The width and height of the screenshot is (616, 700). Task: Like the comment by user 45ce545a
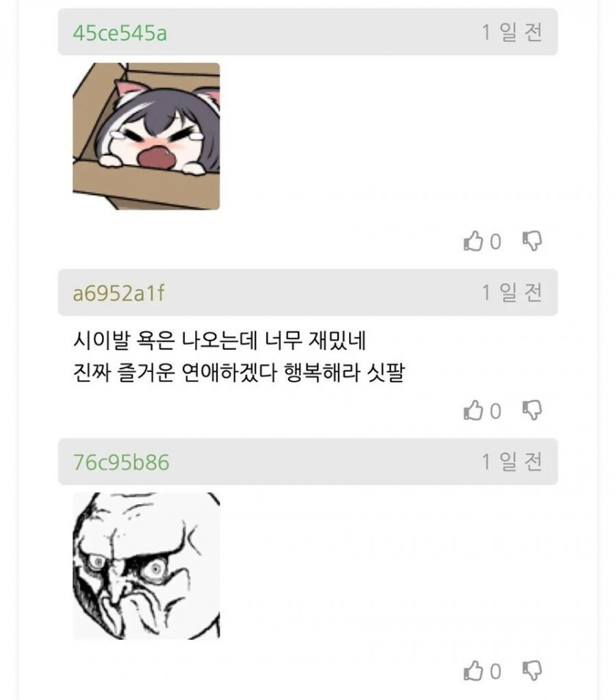click(473, 241)
